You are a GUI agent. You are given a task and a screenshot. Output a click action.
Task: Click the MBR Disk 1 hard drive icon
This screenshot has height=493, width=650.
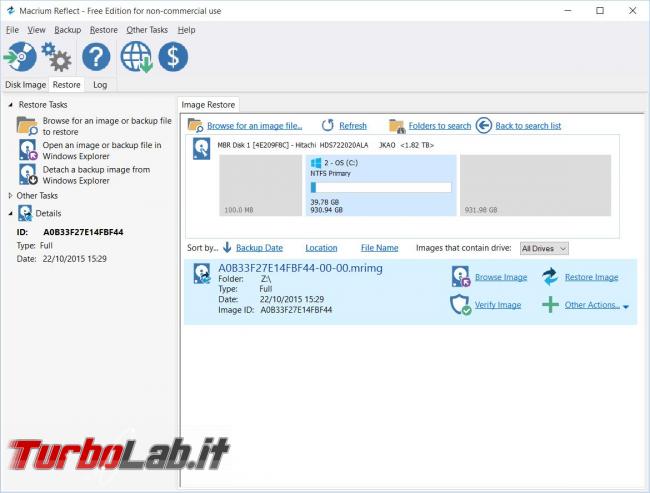[201, 149]
